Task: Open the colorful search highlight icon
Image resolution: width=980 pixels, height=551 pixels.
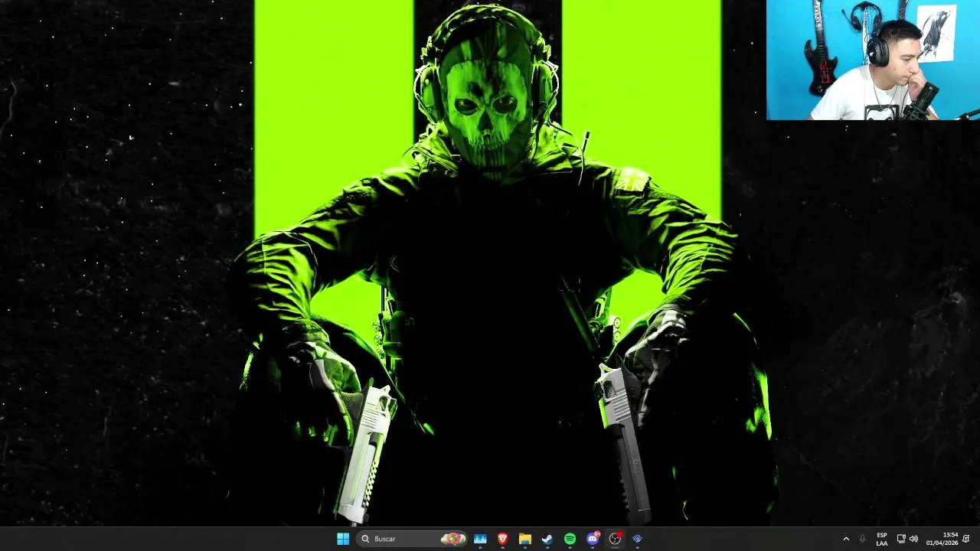Action: click(x=452, y=539)
